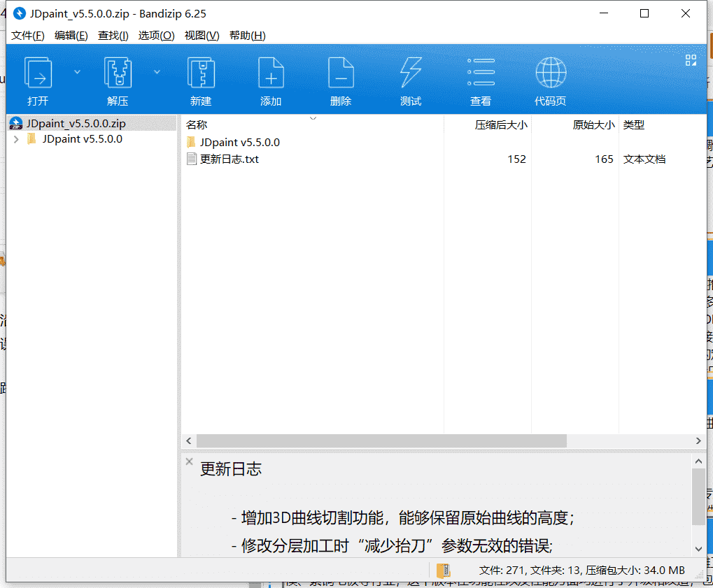Click the horizontal scrollbar thumb in file list
This screenshot has width=713, height=588.
pyautogui.click(x=381, y=440)
